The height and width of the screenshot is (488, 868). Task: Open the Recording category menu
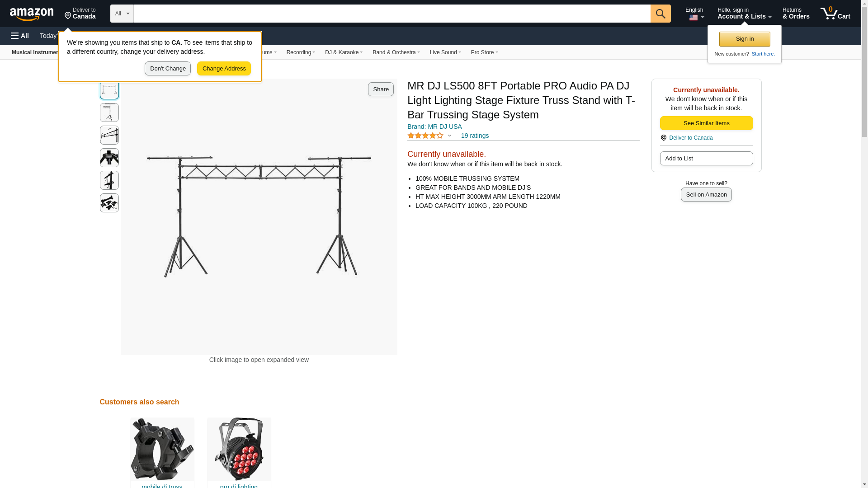(301, 52)
